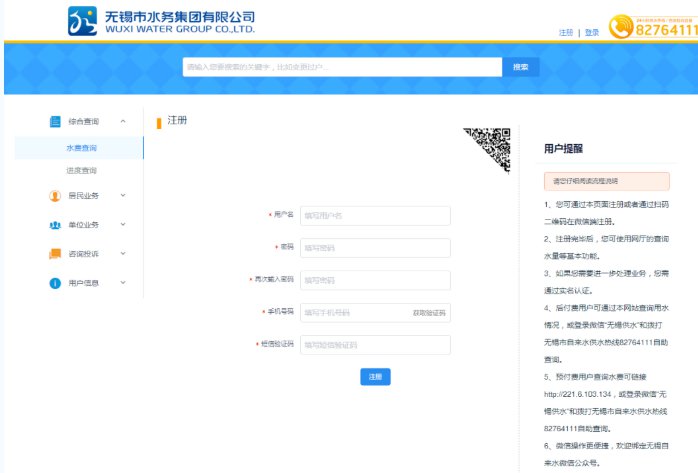
Task: Click the keyword search input box
Action: (341, 67)
